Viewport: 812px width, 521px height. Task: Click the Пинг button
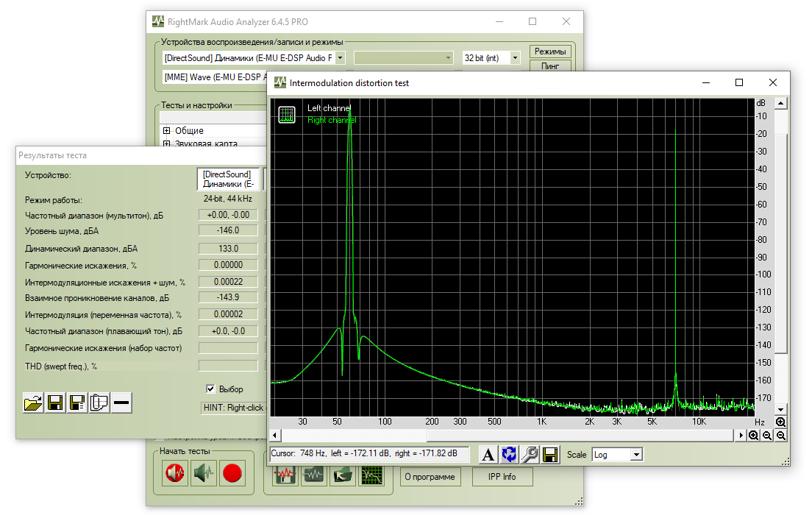(x=550, y=65)
